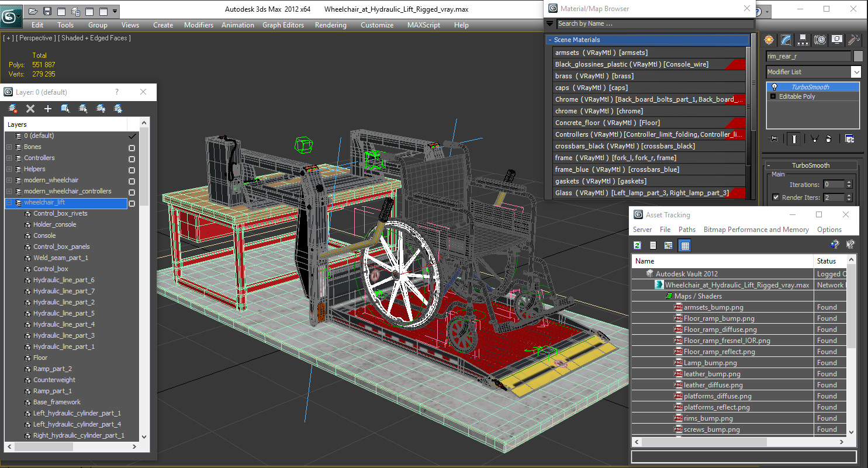Click the table view icon in Asset Tracking

click(685, 245)
